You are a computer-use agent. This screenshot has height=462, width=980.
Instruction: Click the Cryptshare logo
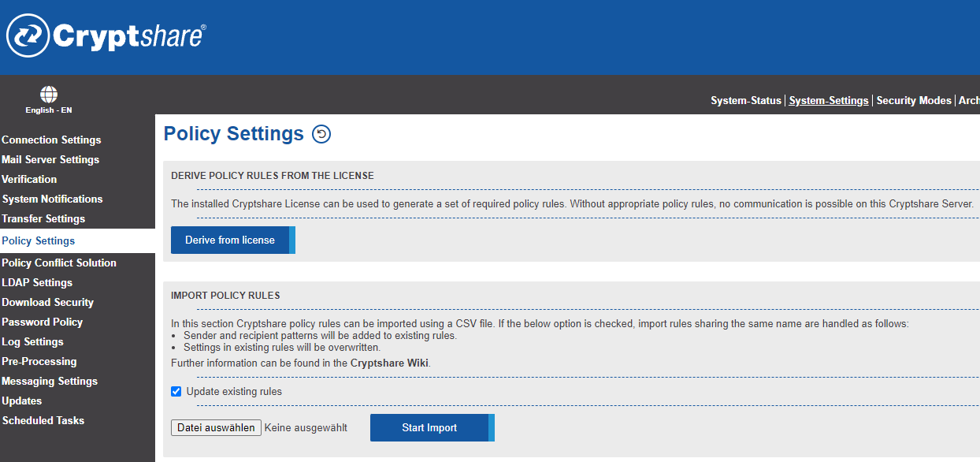click(x=106, y=37)
